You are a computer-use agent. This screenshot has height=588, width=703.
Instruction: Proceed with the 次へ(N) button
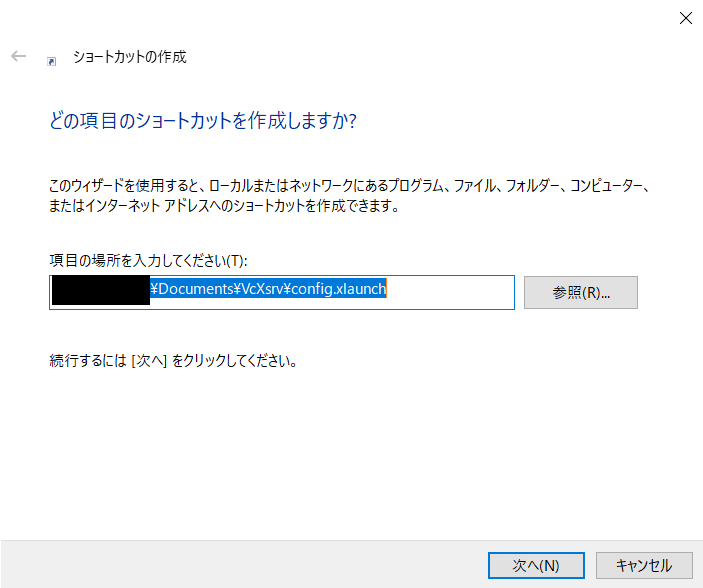click(536, 565)
